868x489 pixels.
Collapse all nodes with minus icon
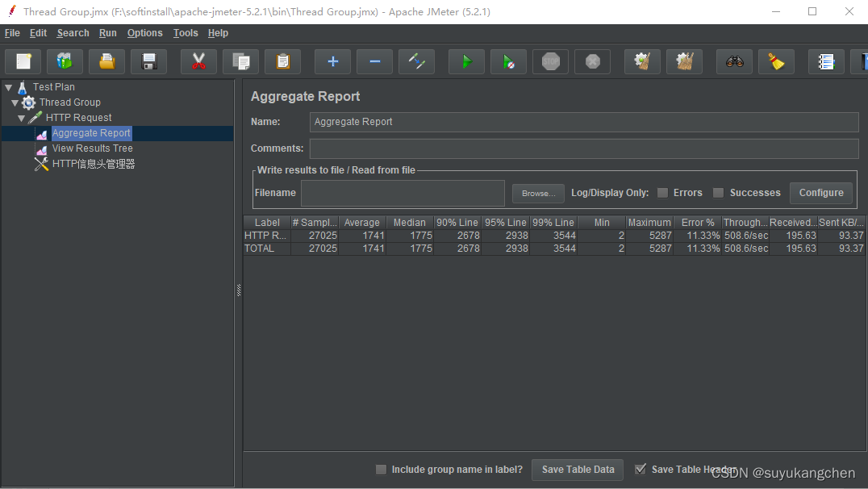(x=375, y=61)
